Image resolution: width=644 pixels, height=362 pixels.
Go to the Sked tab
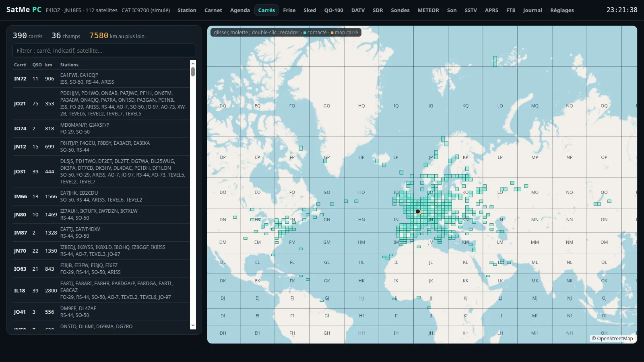click(x=310, y=10)
